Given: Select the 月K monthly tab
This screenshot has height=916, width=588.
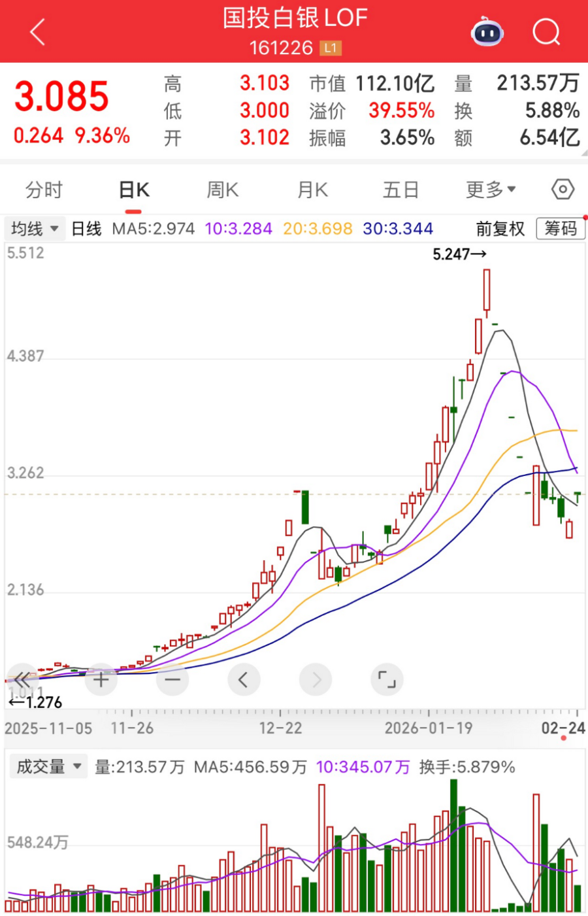Looking at the screenshot, I should pos(312,190).
